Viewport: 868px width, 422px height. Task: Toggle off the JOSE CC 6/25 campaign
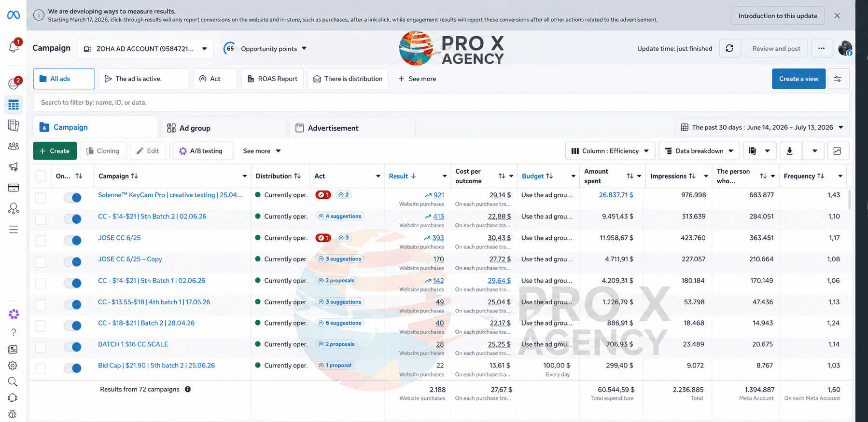[x=73, y=240]
